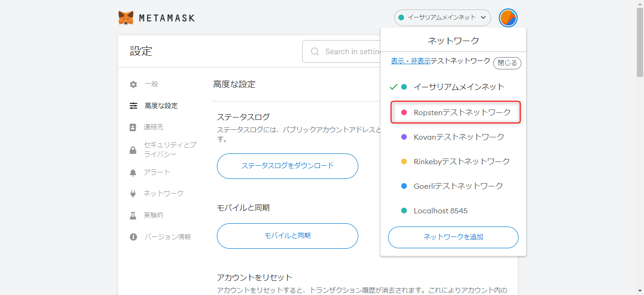Click the Contacts sidebar icon
The height and width of the screenshot is (295, 644).
pyautogui.click(x=133, y=127)
